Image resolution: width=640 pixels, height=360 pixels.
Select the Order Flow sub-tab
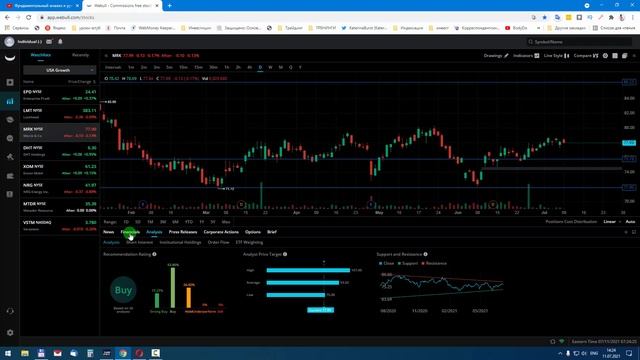218,242
